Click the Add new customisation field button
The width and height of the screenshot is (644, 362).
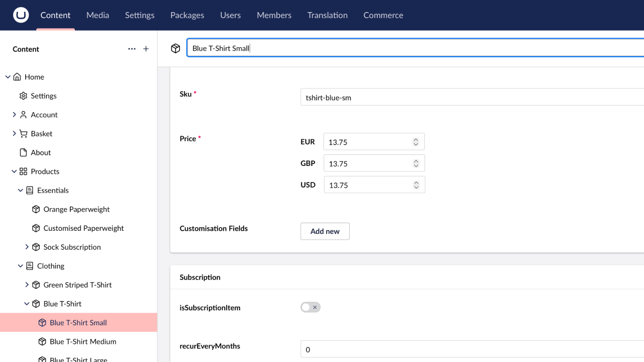(x=325, y=231)
